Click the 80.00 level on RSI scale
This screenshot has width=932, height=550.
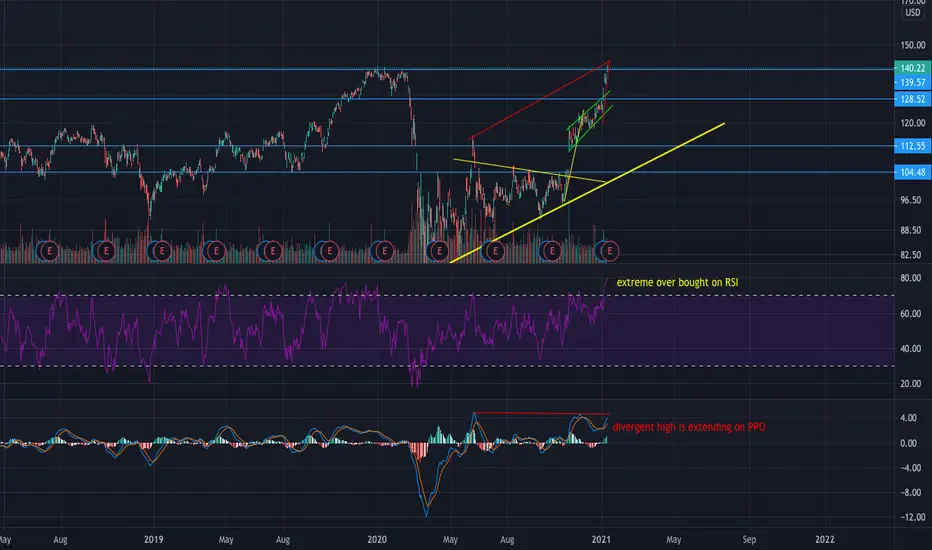(911, 278)
